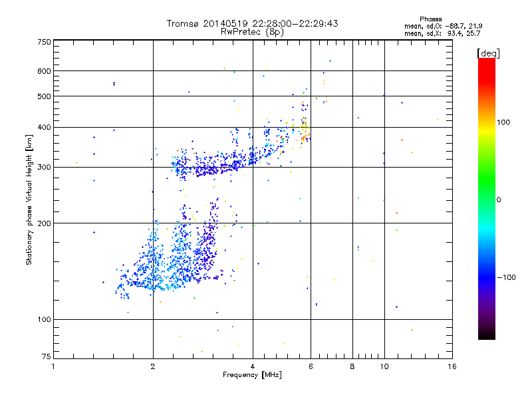This screenshot has height=399, width=532.
Task: Click the x-axis tick label "6"
Action: coord(311,366)
